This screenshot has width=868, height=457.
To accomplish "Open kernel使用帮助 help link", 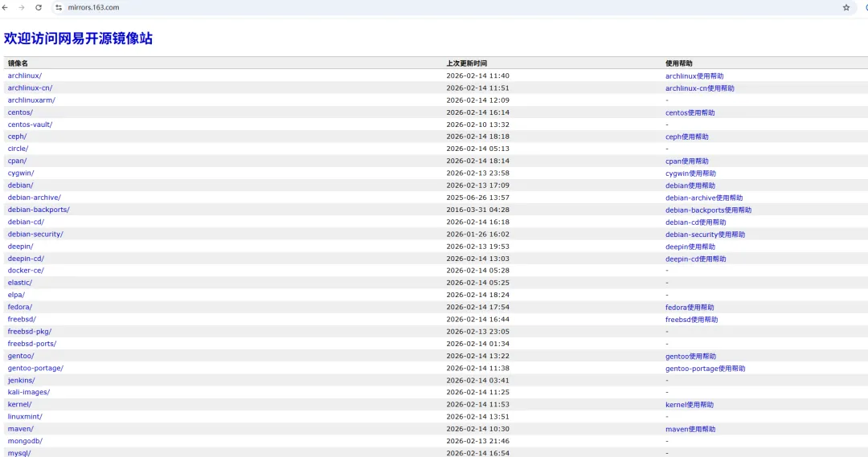I will click(x=690, y=405).
